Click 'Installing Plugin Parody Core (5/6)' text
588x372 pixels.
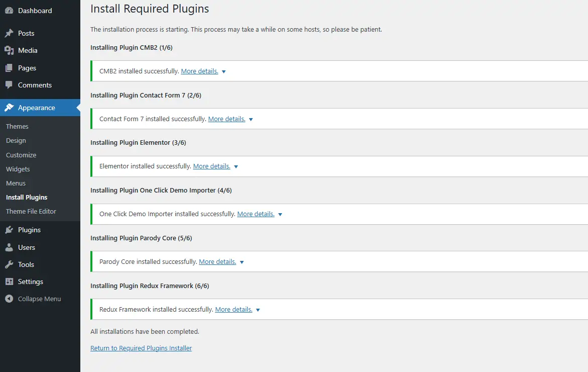(x=141, y=238)
